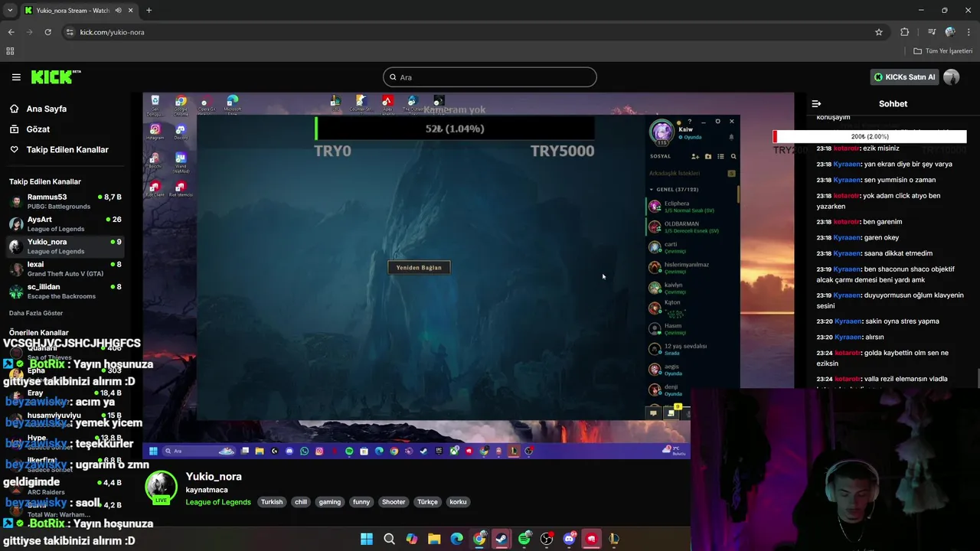
Task: Click the list view icon in Sosyal panel
Action: click(720, 156)
